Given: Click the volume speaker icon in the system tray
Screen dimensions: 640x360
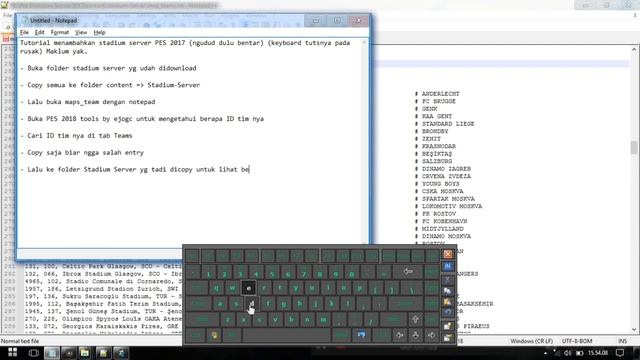Looking at the screenshot, I should coord(568,353).
